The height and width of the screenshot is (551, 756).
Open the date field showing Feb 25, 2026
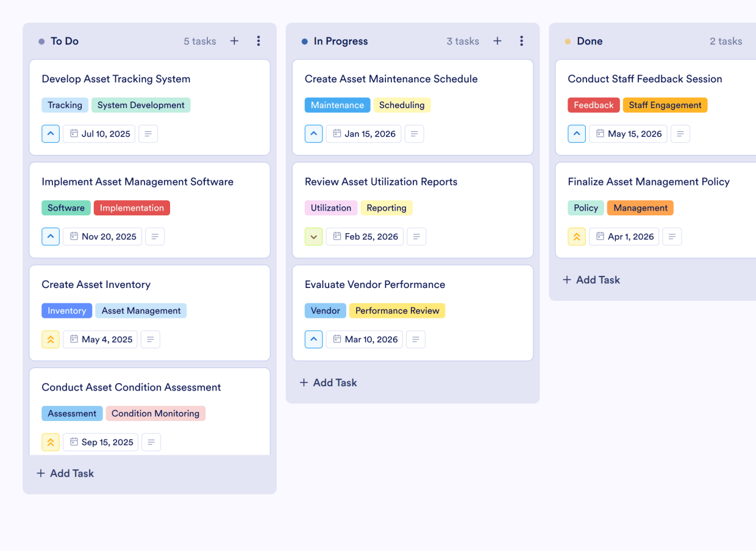(365, 236)
